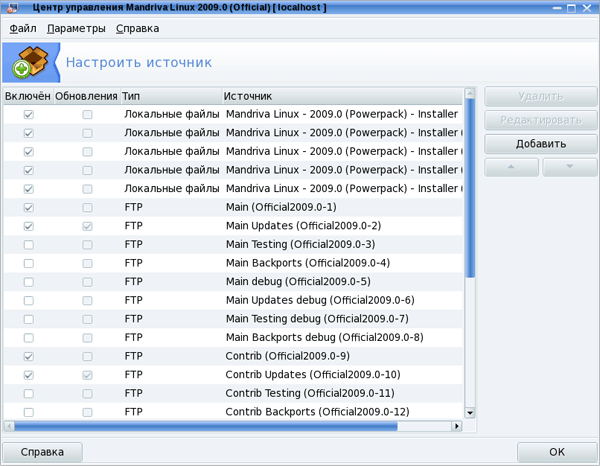The height and width of the screenshot is (466, 600).
Task: Open the Файл menu
Action: [23, 29]
